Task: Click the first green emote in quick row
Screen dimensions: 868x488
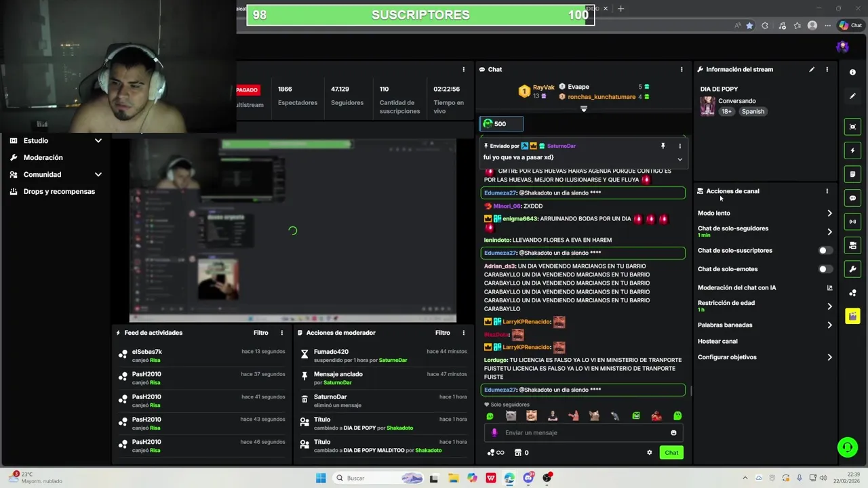Action: tap(490, 415)
